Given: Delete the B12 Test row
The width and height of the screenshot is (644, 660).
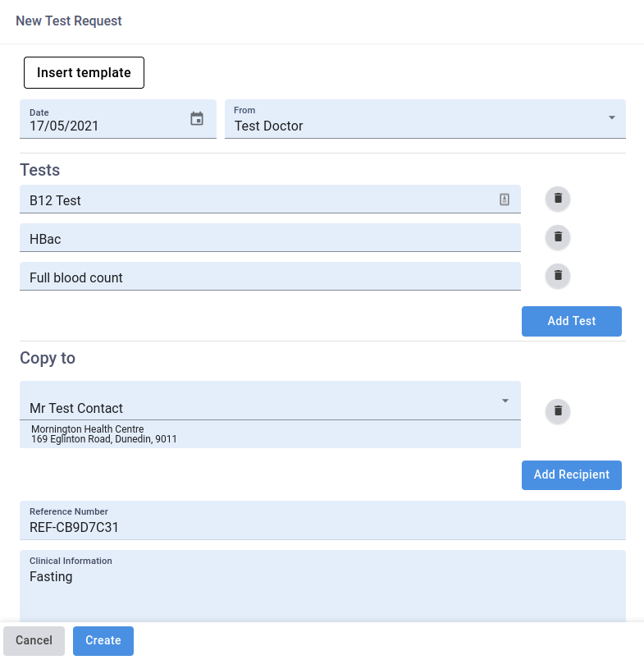Looking at the screenshot, I should click(x=558, y=198).
